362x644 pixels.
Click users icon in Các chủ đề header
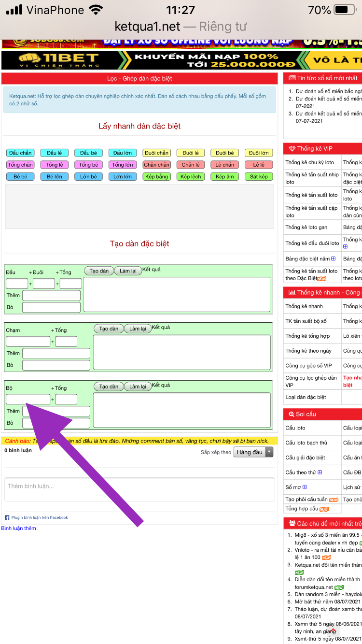click(x=292, y=523)
